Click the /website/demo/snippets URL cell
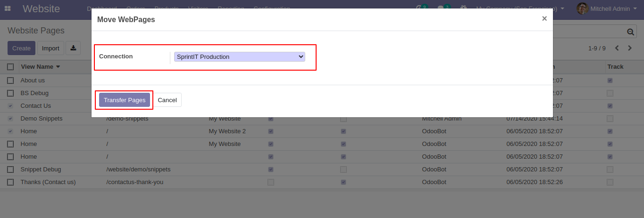This screenshot has width=644, height=218. pyautogui.click(x=138, y=170)
